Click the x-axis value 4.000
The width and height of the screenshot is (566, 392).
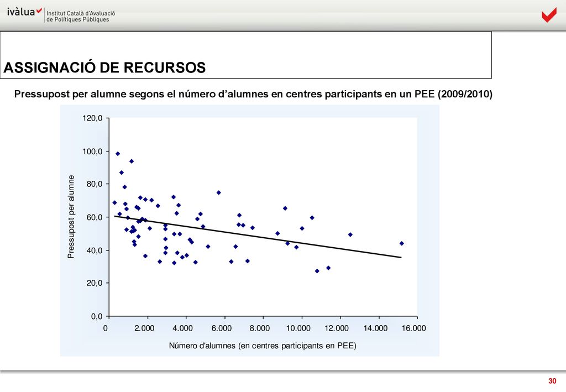[x=182, y=328]
